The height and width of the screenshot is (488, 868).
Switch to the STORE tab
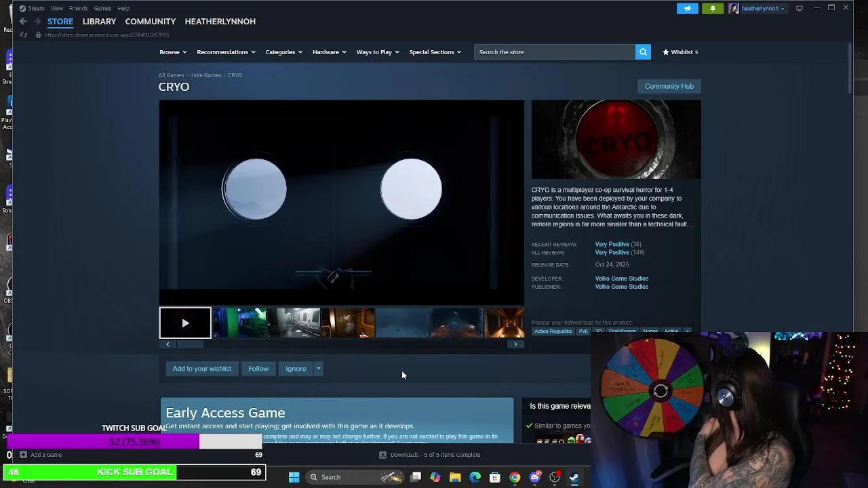pyautogui.click(x=60, y=22)
